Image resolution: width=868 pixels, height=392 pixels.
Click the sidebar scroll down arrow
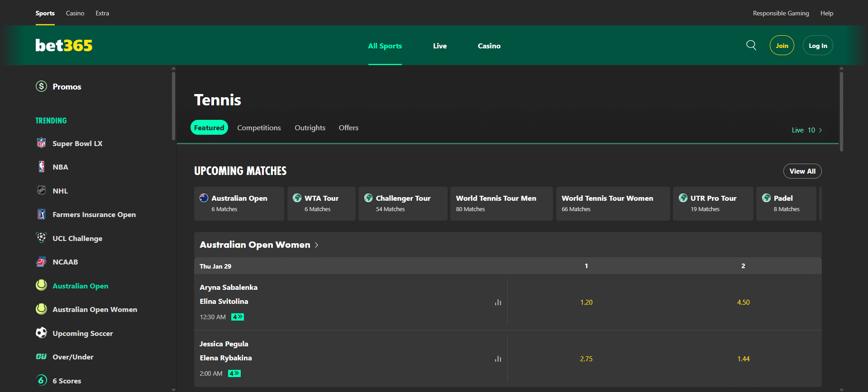(x=173, y=389)
